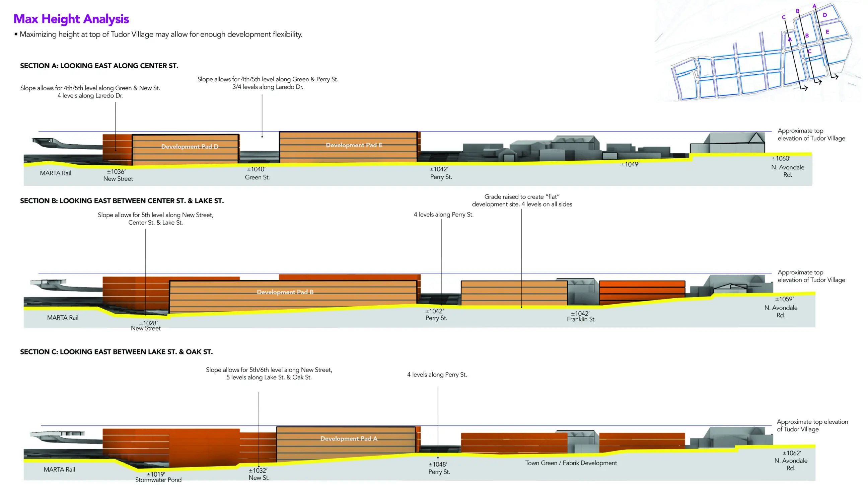The image size is (868, 488).
Task: Click MARTA Rail label in Section A
Action: pos(56,173)
